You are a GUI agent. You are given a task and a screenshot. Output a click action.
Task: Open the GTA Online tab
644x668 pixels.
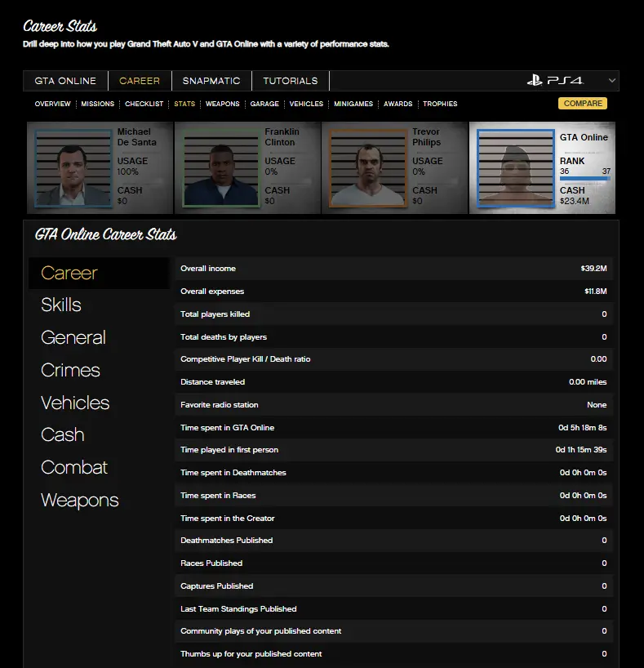click(x=65, y=81)
